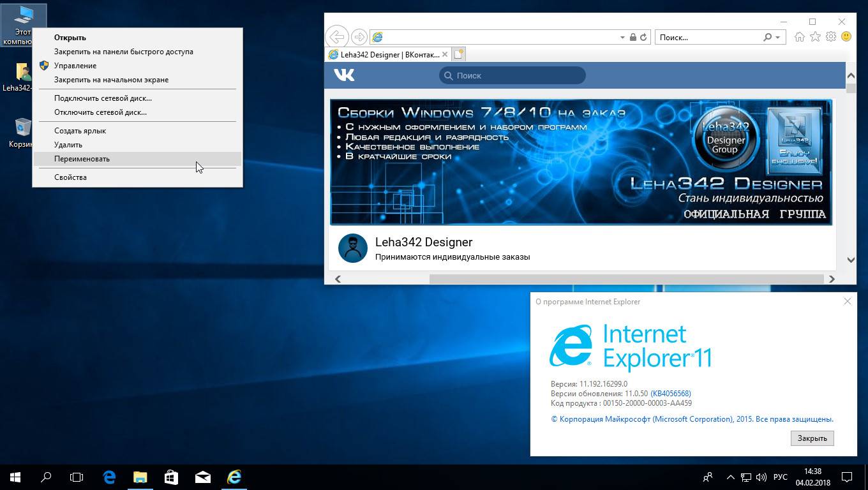Open the Mail app from taskbar
Image resolution: width=868 pixels, height=490 pixels.
coord(203,477)
